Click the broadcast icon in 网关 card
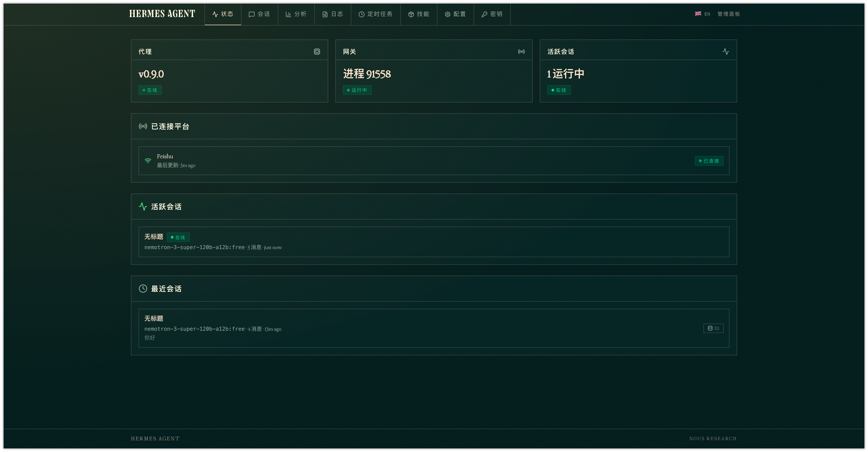This screenshot has width=868, height=452. [x=521, y=52]
